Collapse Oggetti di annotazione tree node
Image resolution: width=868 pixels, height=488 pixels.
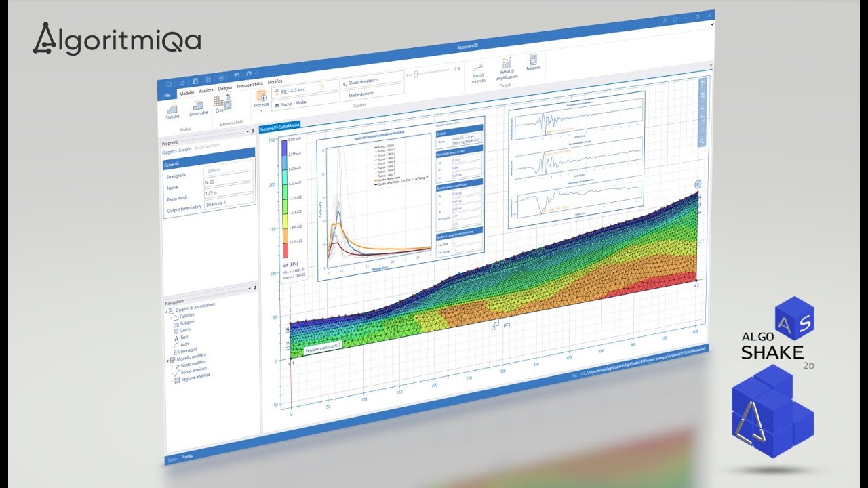tap(167, 310)
